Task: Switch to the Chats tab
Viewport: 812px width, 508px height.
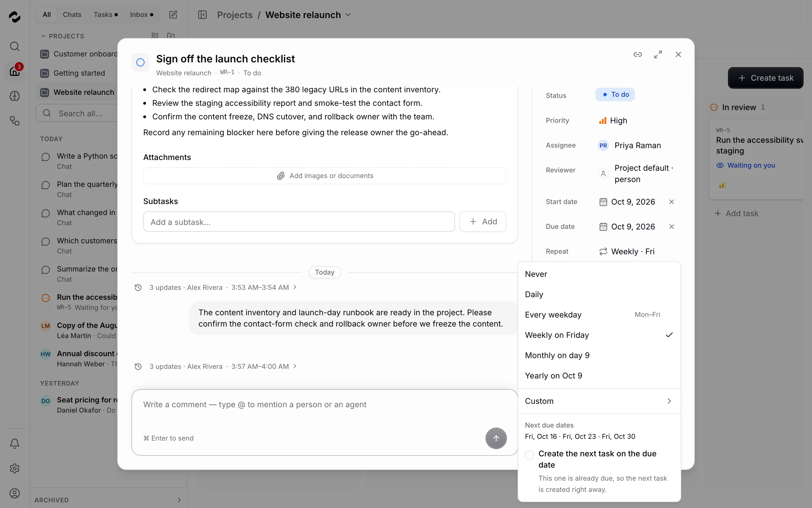Action: (x=72, y=14)
